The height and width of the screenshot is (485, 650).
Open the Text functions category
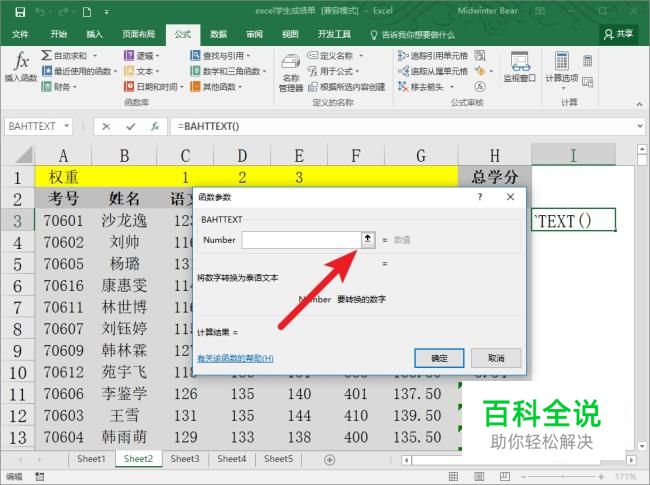tap(141, 71)
